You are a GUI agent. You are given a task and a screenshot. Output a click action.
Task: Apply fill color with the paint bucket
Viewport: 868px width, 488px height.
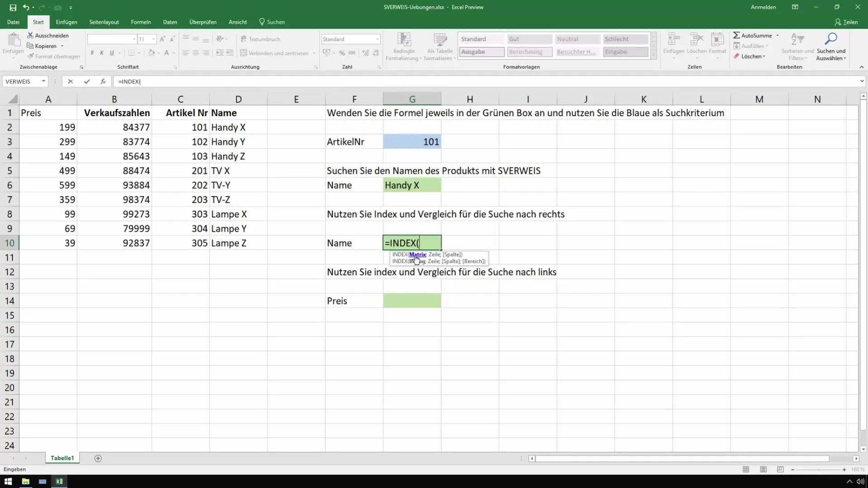pos(151,53)
